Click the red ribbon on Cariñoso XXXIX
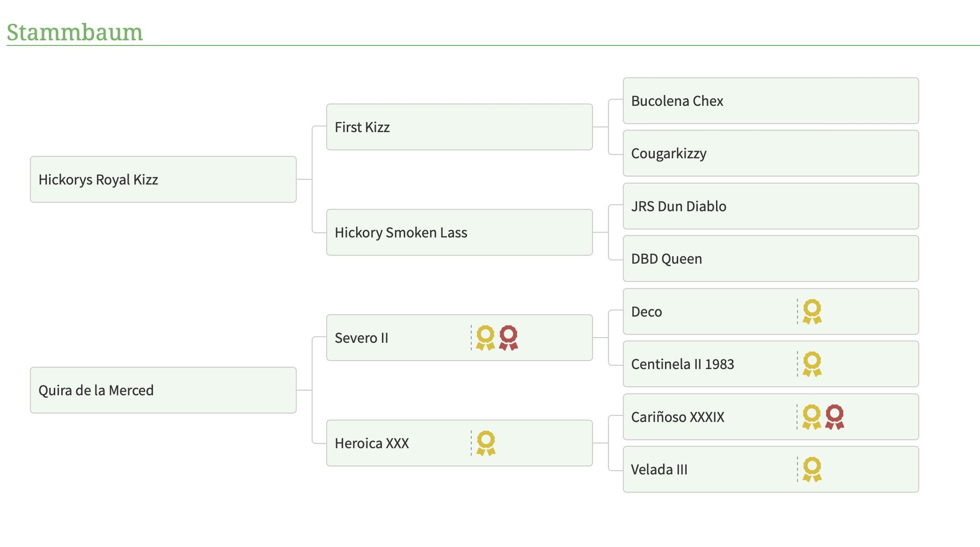This screenshot has width=980, height=547. pyautogui.click(x=835, y=417)
